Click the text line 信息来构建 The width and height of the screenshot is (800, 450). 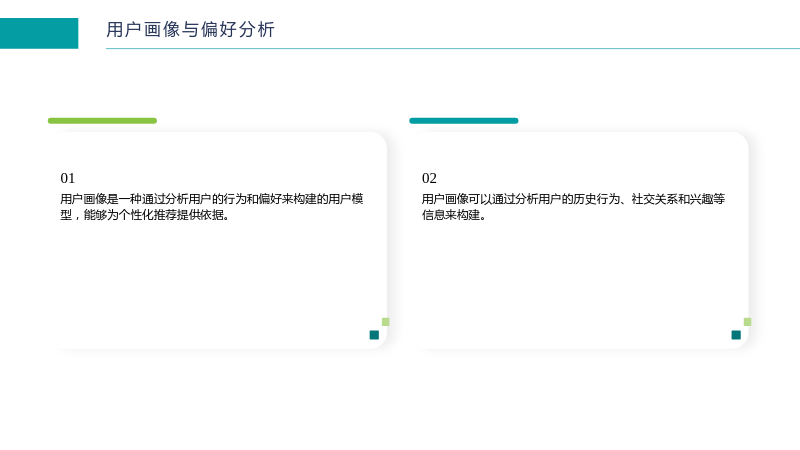[x=454, y=215]
